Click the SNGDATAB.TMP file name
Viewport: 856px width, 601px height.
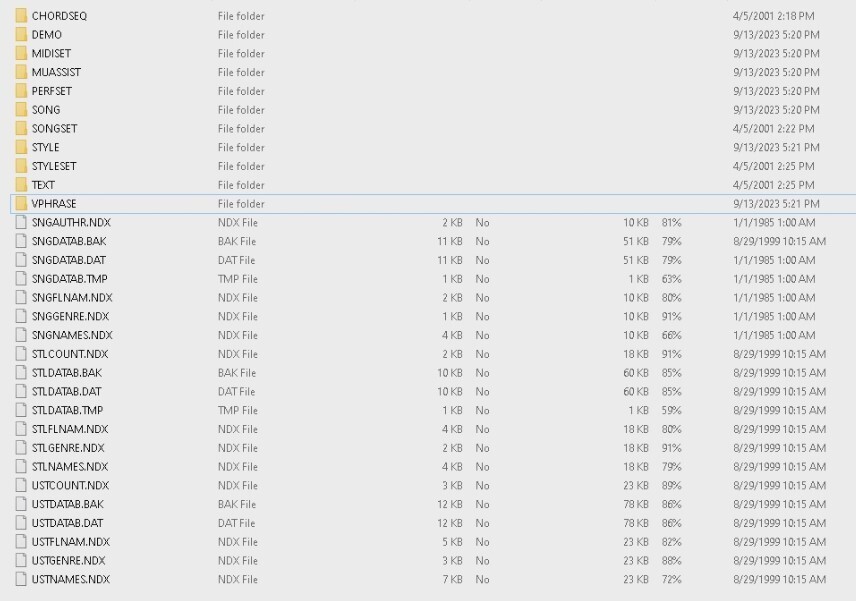pos(69,279)
